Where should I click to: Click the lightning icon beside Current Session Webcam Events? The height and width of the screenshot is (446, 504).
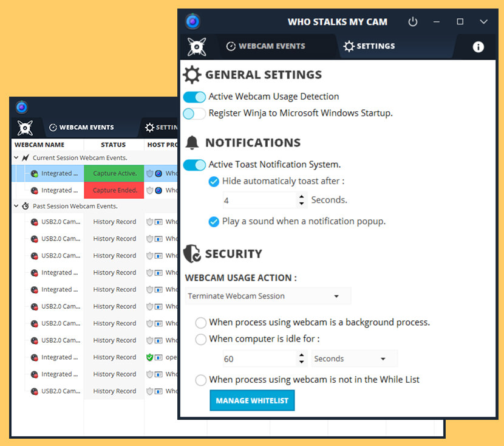pos(26,158)
